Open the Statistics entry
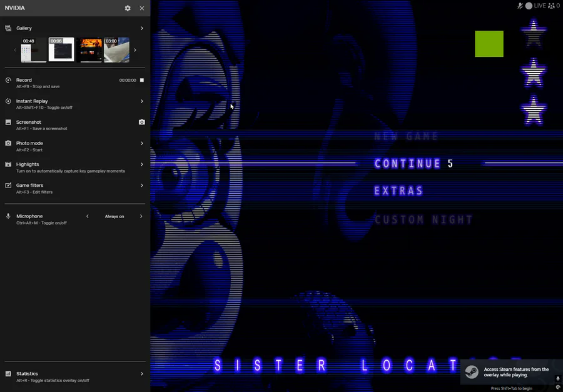This screenshot has width=563, height=392. [75, 376]
